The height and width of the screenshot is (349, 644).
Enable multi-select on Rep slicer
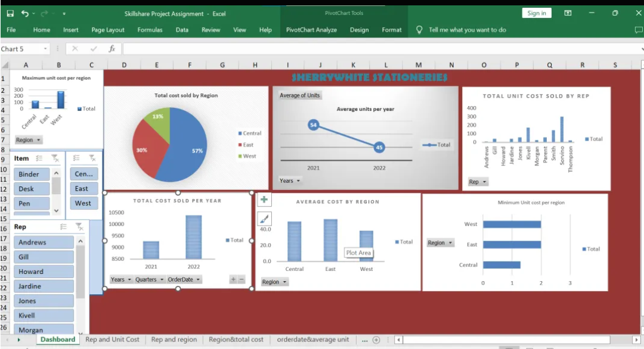[63, 226]
